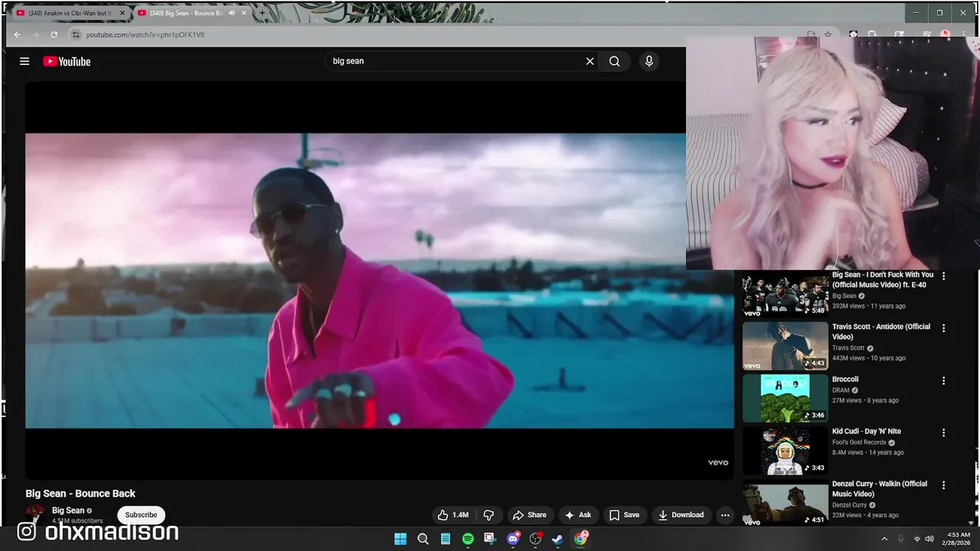Open the Ask AI button
Image resolution: width=980 pixels, height=551 pixels.
(577, 515)
